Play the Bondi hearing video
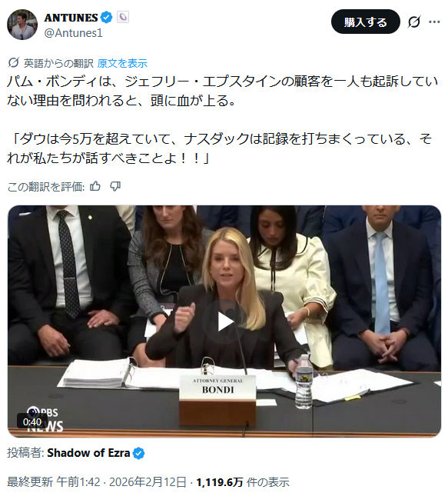The height and width of the screenshot is (493, 448). [x=224, y=321]
